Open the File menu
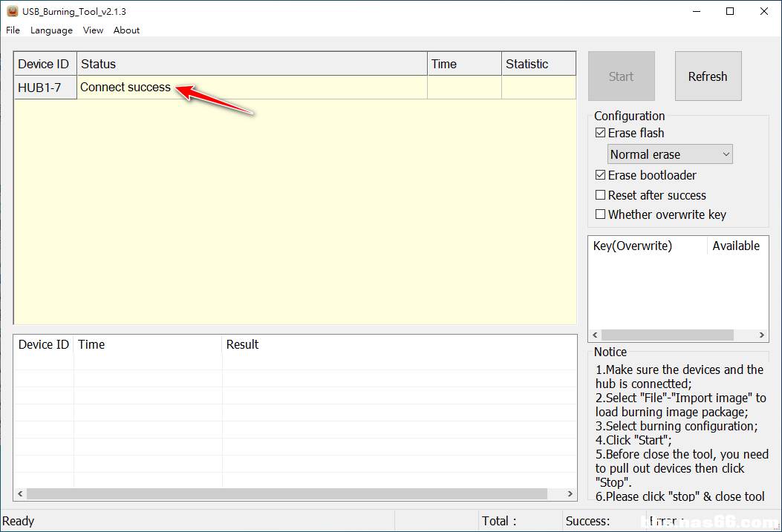 click(13, 30)
